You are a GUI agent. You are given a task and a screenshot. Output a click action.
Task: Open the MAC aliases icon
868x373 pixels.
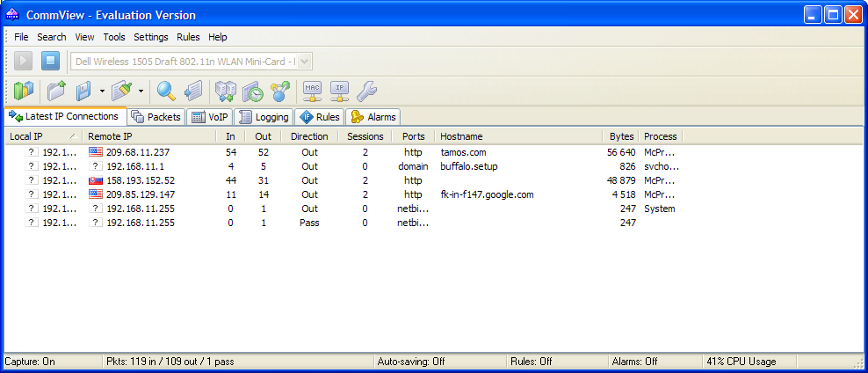coord(312,91)
